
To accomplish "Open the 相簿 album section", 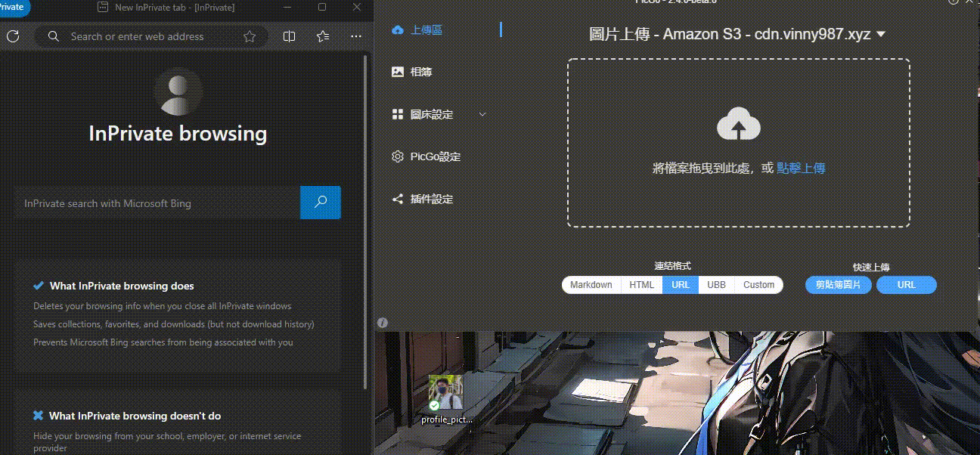I will click(420, 72).
